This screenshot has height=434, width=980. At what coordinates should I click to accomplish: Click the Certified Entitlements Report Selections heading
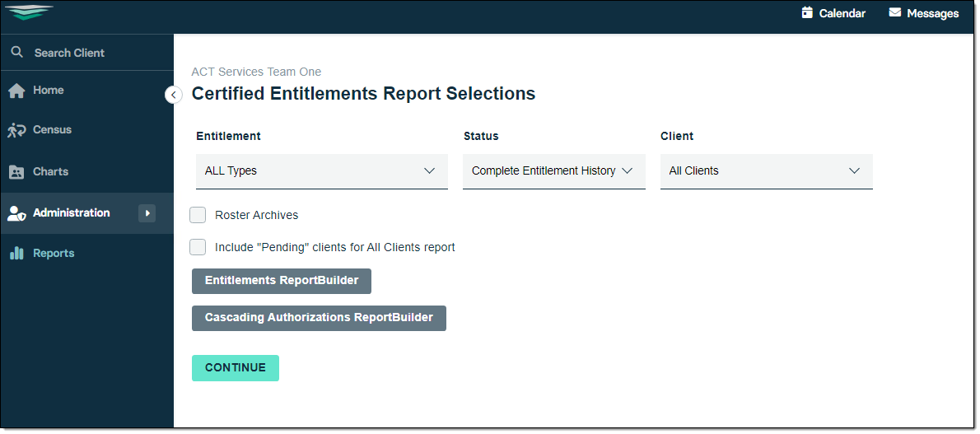coord(363,94)
